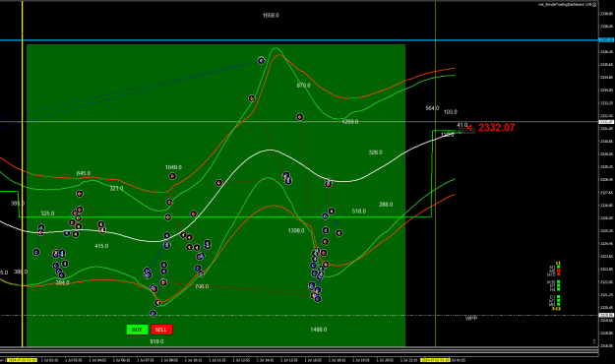The width and height of the screenshot is (615, 364).
Task: Click the red trade marker left of 1259.0 label
Action: pyautogui.click(x=300, y=117)
